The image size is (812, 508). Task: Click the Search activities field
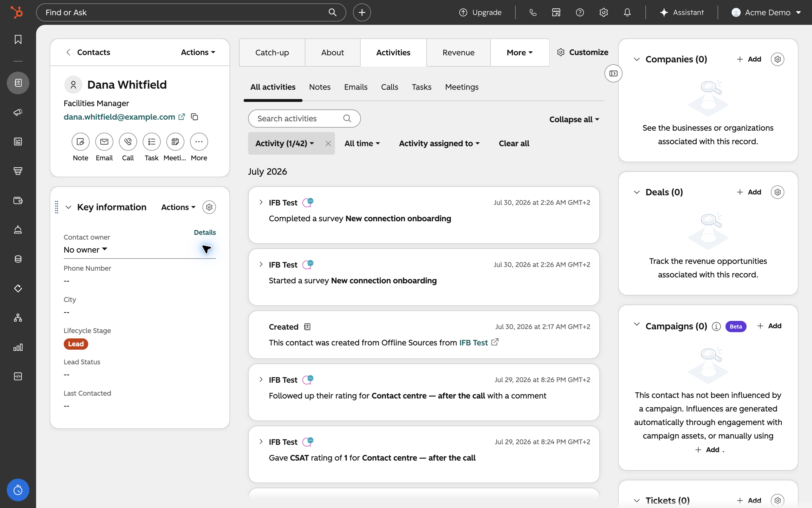click(x=304, y=119)
